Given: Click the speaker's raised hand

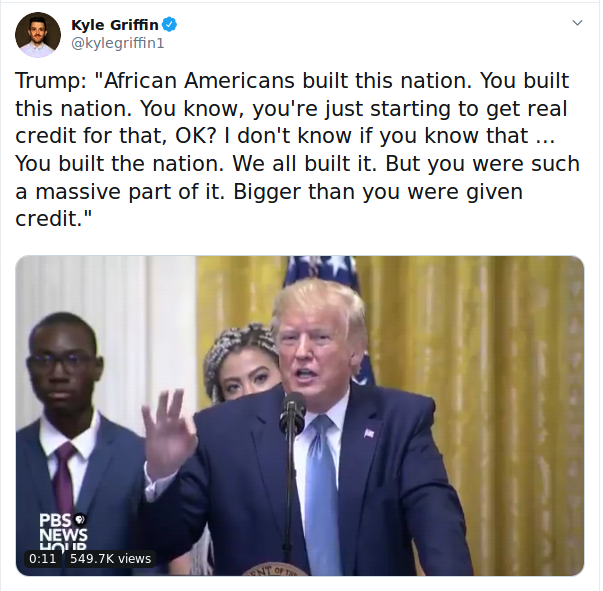Looking at the screenshot, I should (168, 434).
